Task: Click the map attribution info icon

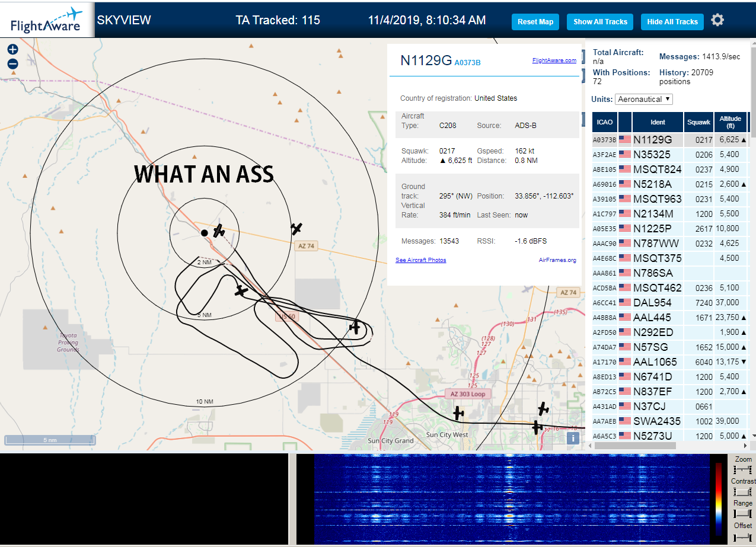Action: pyautogui.click(x=573, y=438)
